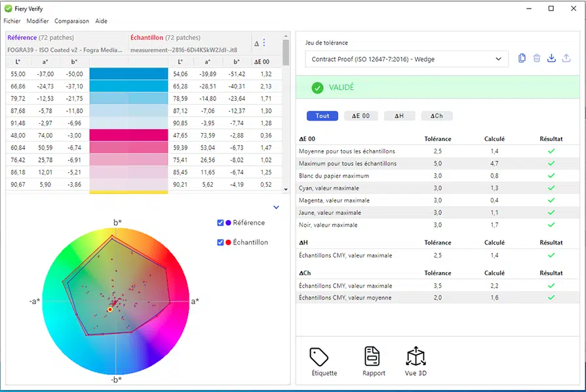The height and width of the screenshot is (392, 586).
Task: Select the "Blanc du papier maximum" row
Action: tap(438, 176)
